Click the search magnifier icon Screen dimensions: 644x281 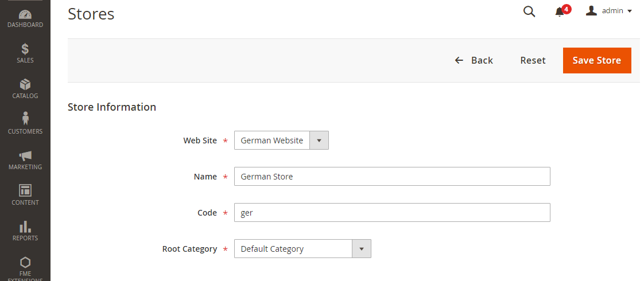[x=529, y=11]
